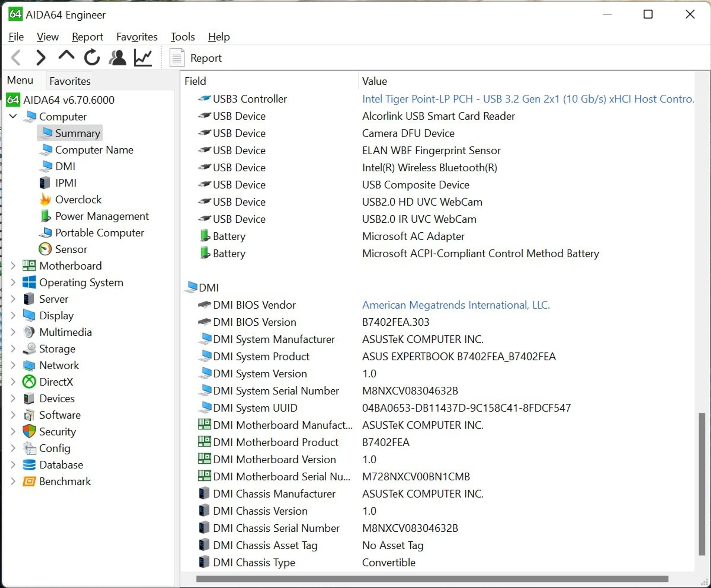Viewport: 711px width, 588px height.
Task: Click the Report document icon
Action: (x=177, y=58)
